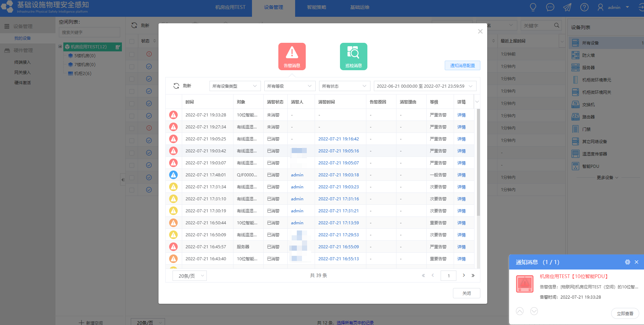Select the smart PDU (智能PDU) device icon
Image resolution: width=644 pixels, height=325 pixels.
click(x=576, y=166)
